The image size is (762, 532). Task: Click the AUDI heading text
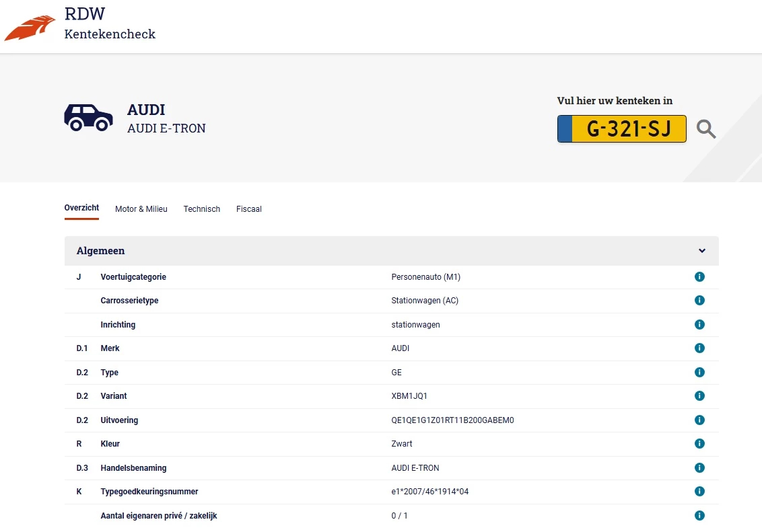[146, 110]
